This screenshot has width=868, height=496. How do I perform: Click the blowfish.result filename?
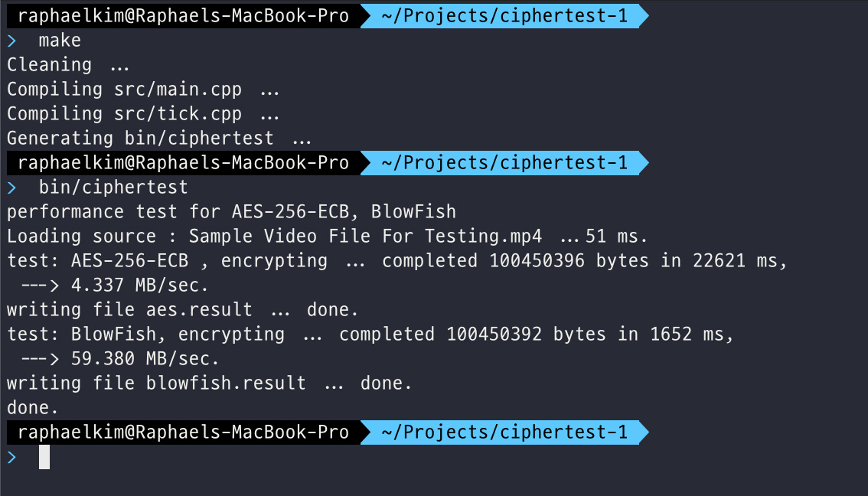226,383
